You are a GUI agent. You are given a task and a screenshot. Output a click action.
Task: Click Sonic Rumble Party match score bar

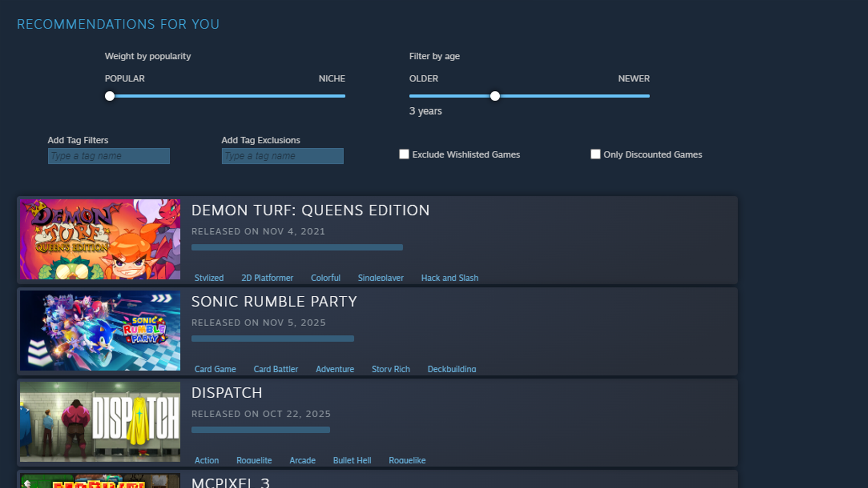(272, 339)
